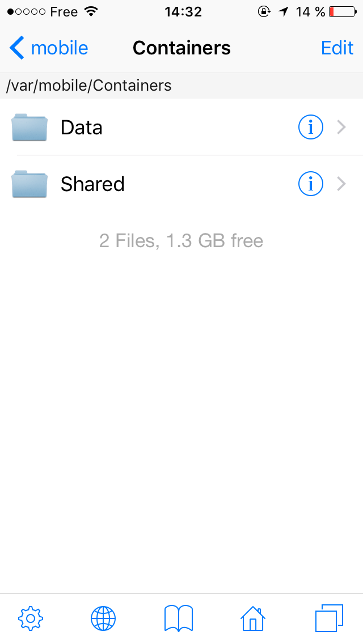Expand Data using its right chevron
363x644 pixels.
point(341,128)
